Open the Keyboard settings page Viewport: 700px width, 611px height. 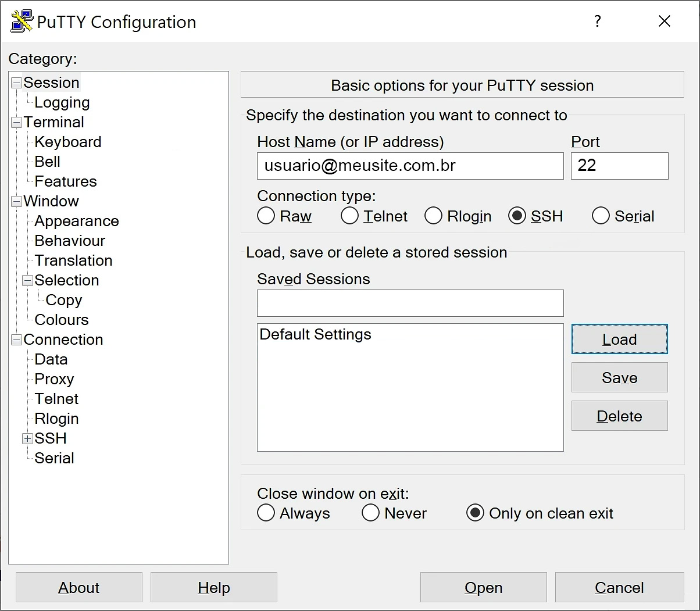(67, 142)
